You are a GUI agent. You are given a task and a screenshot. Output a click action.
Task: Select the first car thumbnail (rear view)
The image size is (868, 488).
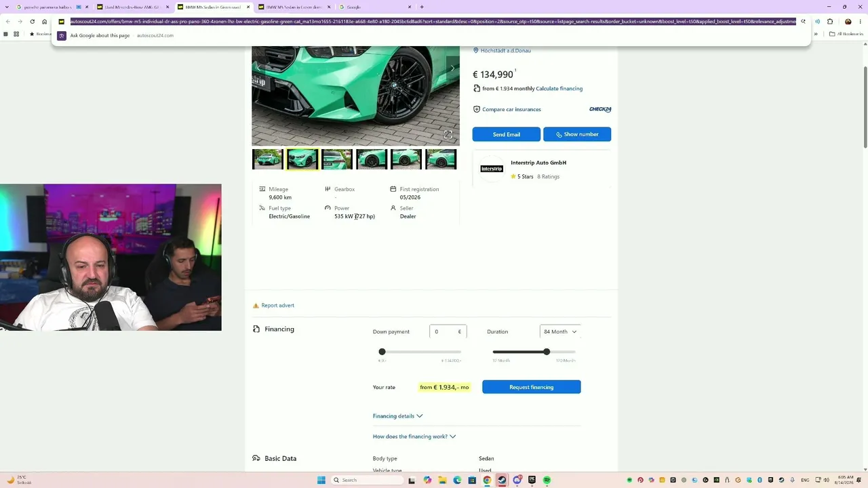(268, 159)
